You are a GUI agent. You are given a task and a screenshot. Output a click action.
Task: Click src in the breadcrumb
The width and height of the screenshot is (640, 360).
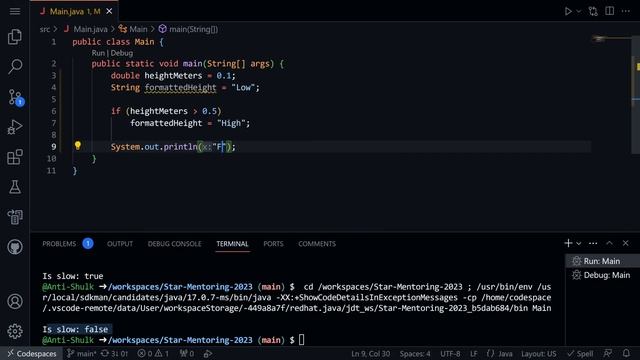click(44, 29)
